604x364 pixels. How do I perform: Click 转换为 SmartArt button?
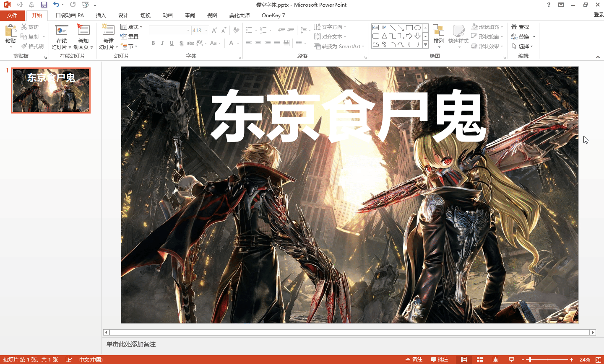[339, 46]
